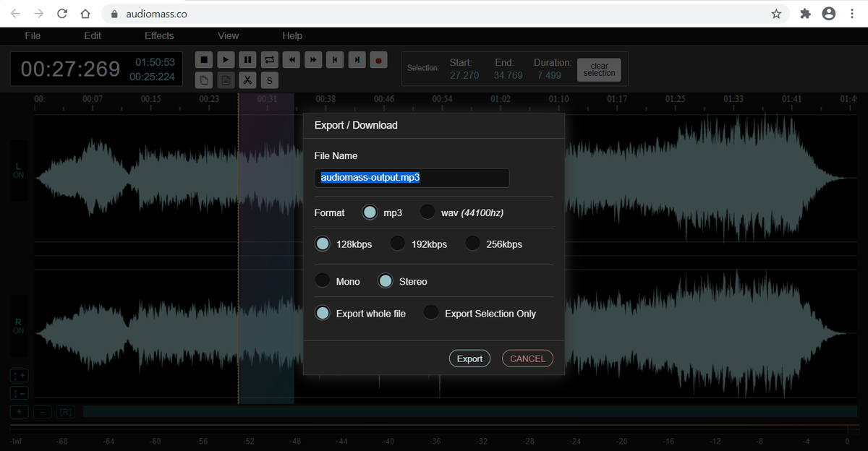
Task: Click the audiomass.co address bar
Action: (x=445, y=14)
